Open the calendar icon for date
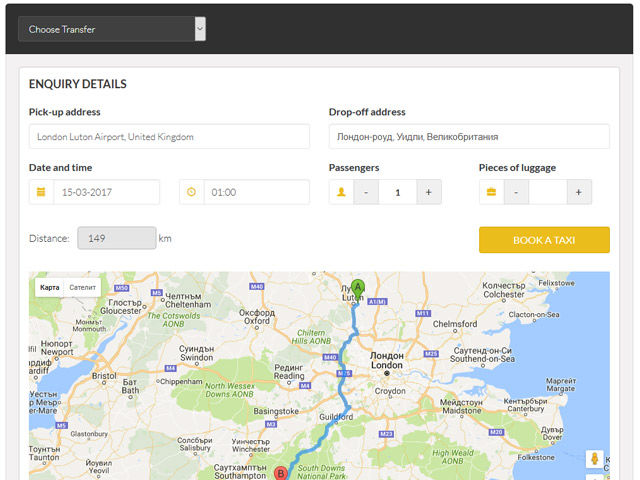 point(41,192)
